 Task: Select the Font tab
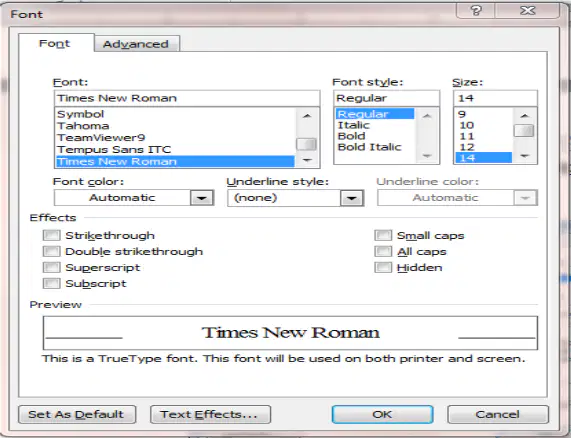point(55,43)
